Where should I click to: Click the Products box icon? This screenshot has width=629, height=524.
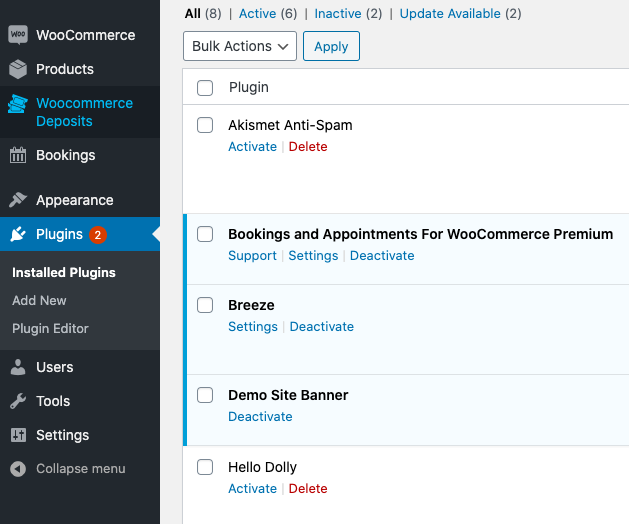18,69
